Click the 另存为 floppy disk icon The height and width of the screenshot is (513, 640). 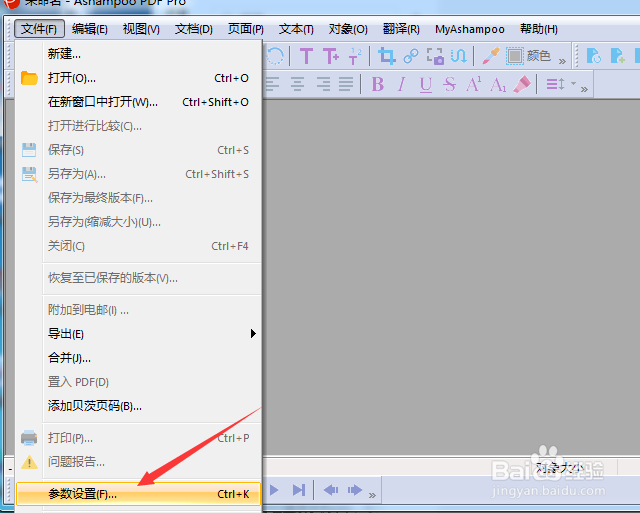pyautogui.click(x=29, y=174)
